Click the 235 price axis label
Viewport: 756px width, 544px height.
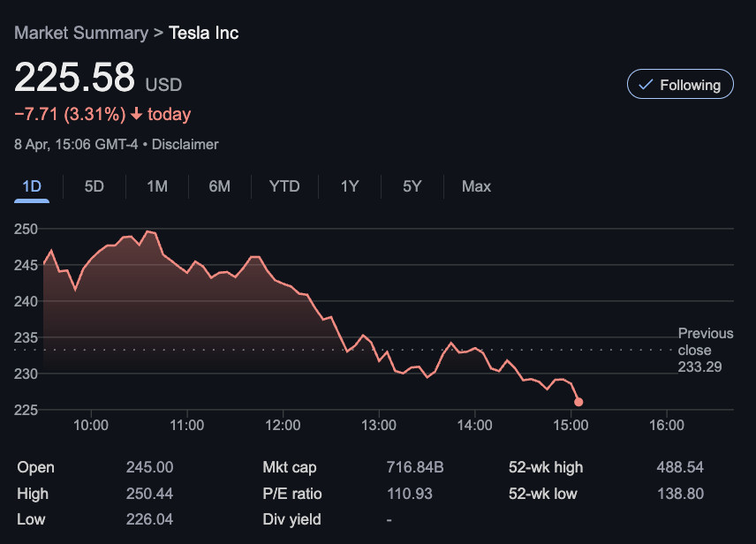pos(26,337)
